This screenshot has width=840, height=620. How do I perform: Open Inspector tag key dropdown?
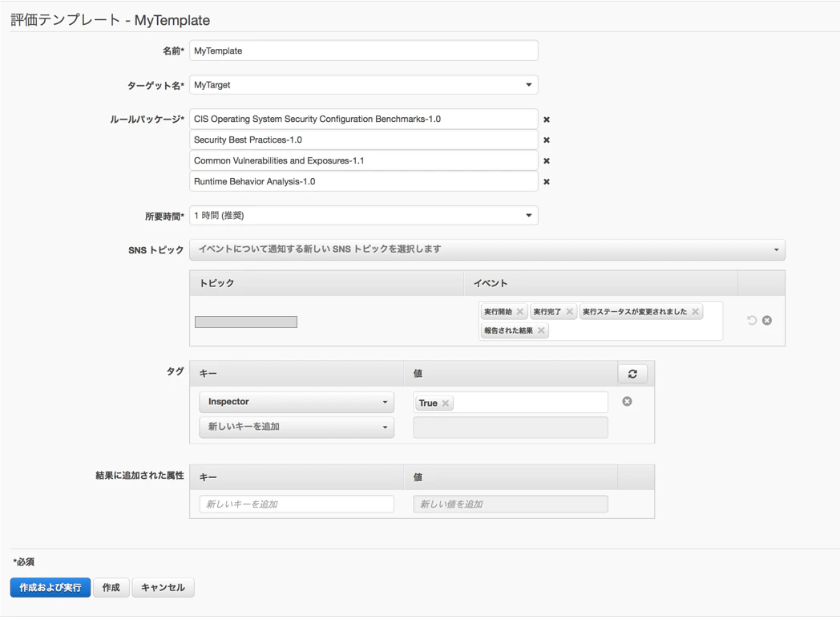(297, 402)
